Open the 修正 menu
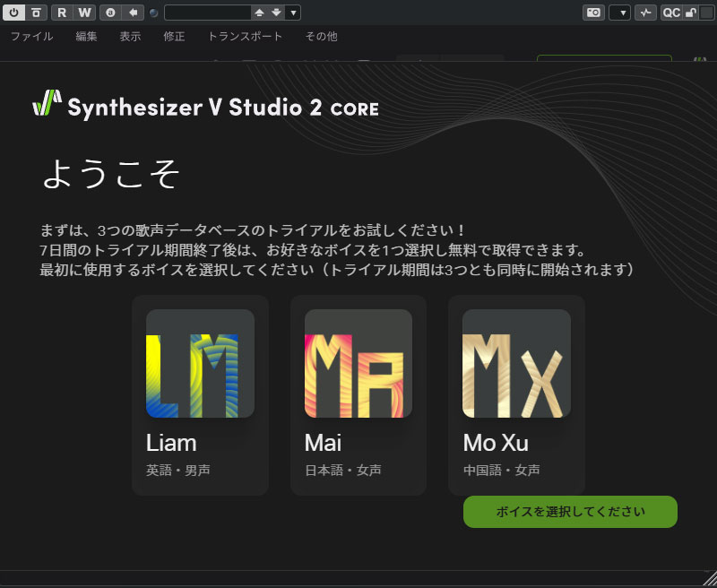The width and height of the screenshot is (717, 588). click(174, 36)
